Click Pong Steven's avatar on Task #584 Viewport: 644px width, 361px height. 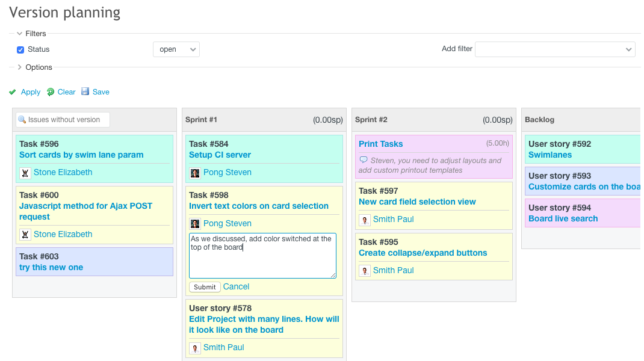click(x=195, y=173)
